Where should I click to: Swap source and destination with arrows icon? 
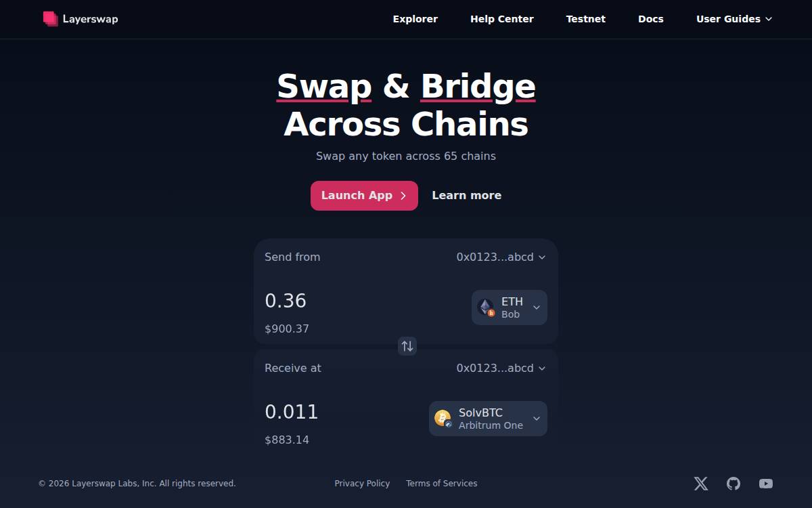point(407,346)
